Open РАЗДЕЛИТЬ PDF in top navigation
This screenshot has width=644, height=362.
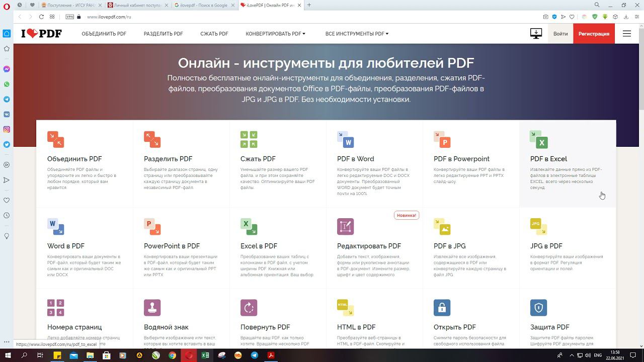point(164,34)
